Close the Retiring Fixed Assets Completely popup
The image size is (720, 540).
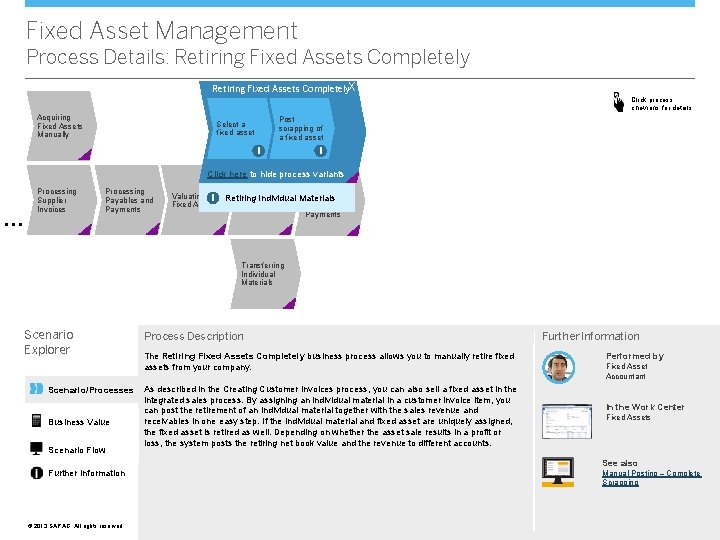(352, 86)
